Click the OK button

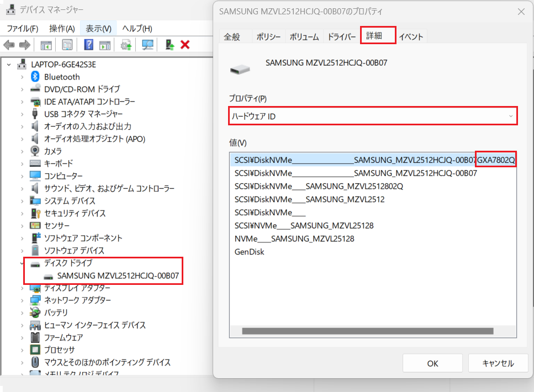(x=432, y=363)
